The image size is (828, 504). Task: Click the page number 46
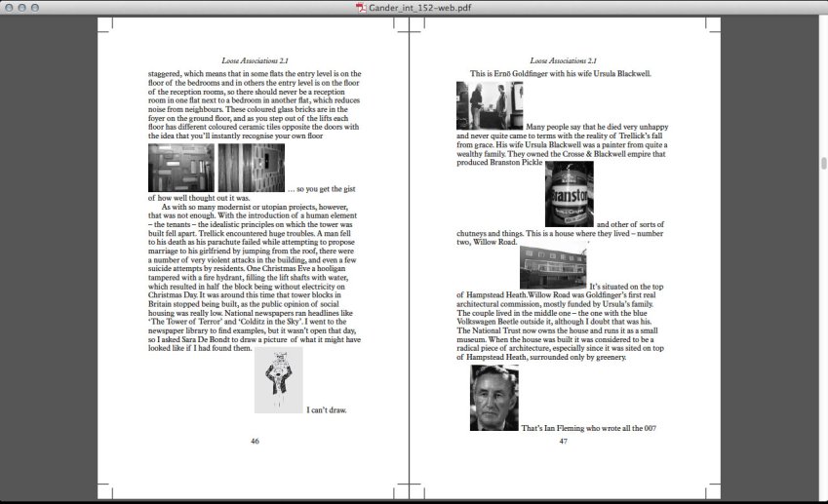tap(256, 442)
